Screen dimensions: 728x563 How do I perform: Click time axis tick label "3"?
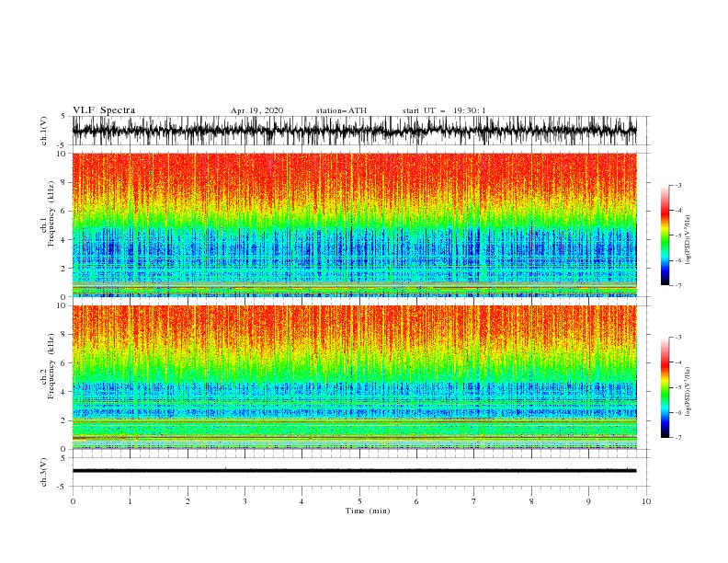click(245, 501)
